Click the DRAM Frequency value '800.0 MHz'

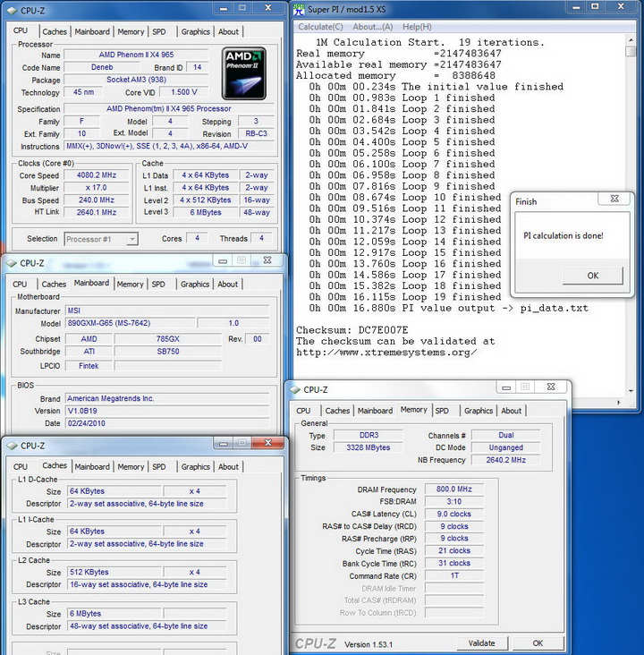pos(454,489)
